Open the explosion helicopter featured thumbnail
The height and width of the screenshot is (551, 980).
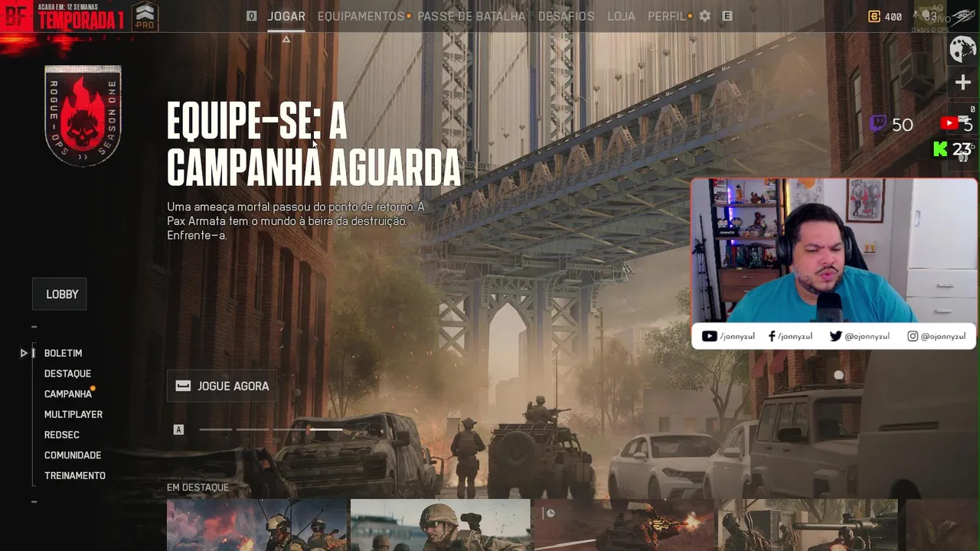click(x=257, y=525)
